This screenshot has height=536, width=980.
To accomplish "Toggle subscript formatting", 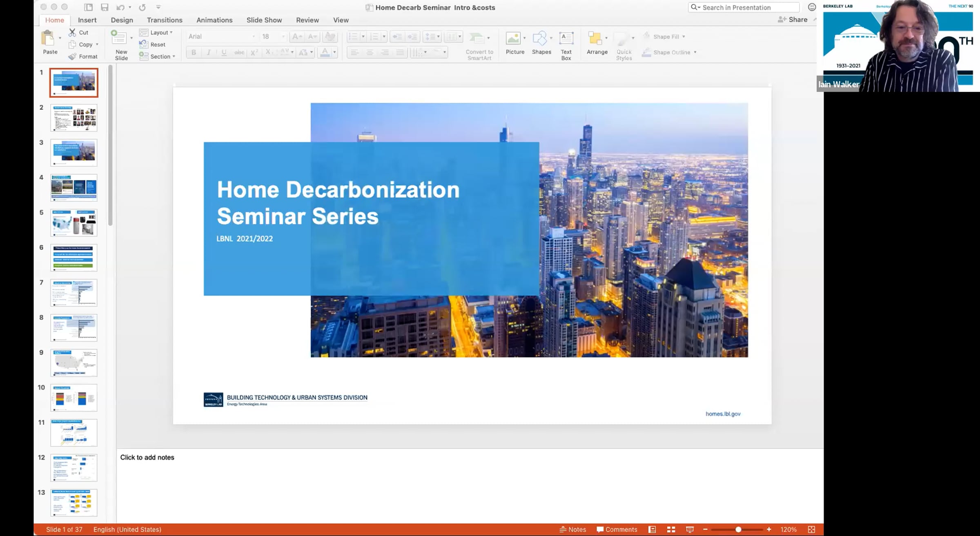I will (x=268, y=52).
